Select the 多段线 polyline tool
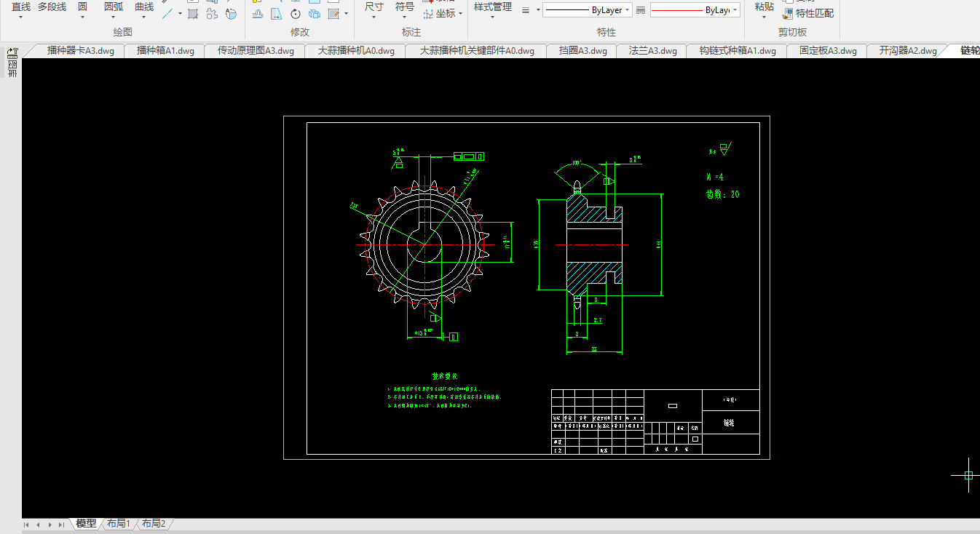Screen dimensions: 980x534 (52, 7)
